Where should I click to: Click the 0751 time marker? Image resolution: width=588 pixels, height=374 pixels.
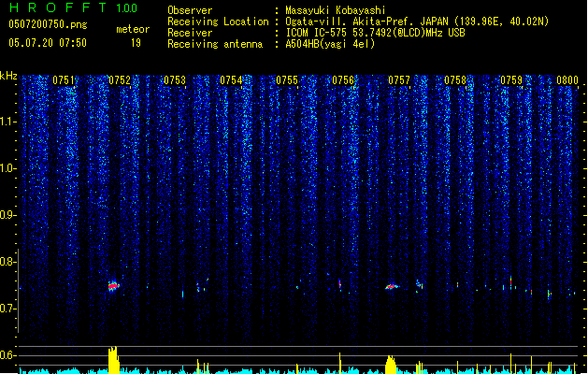pos(64,80)
